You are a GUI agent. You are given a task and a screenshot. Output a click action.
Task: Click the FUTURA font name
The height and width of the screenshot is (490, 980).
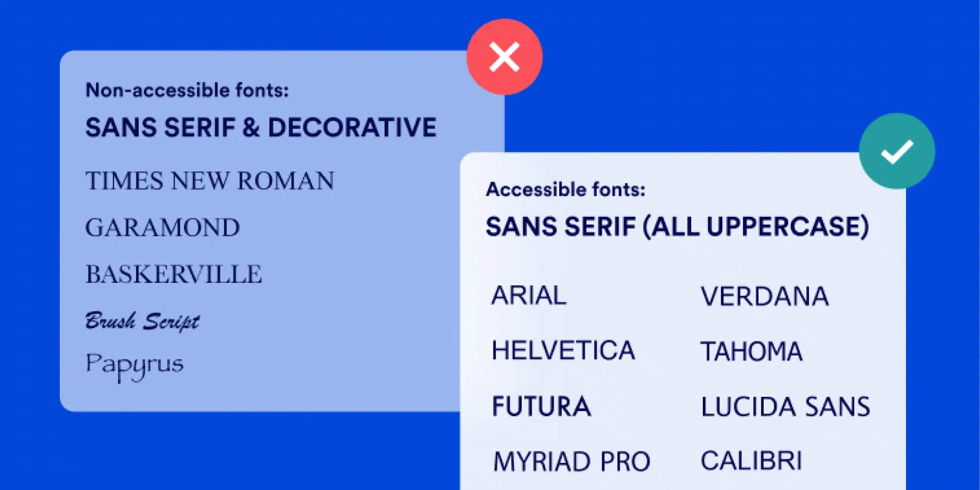tap(541, 406)
